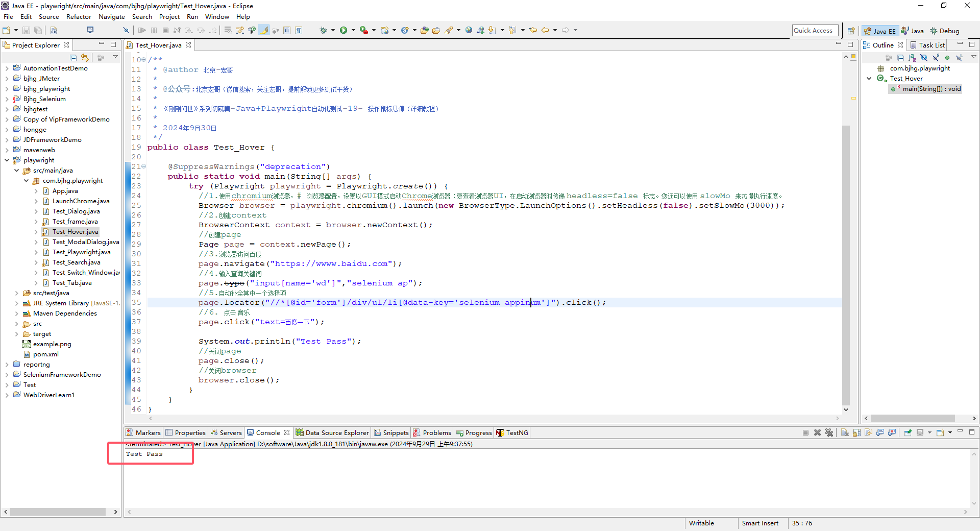The image size is (980, 531).
Task: Toggle Link with Editor in Project Explorer
Action: coord(85,58)
